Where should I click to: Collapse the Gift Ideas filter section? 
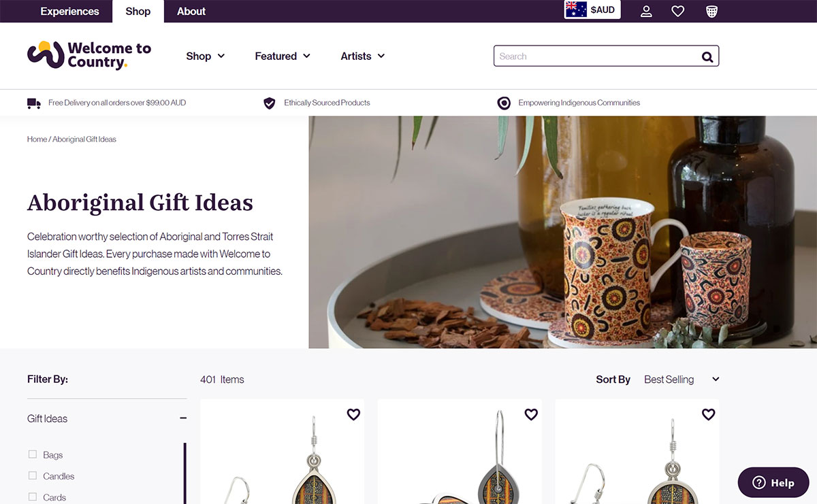pos(183,418)
